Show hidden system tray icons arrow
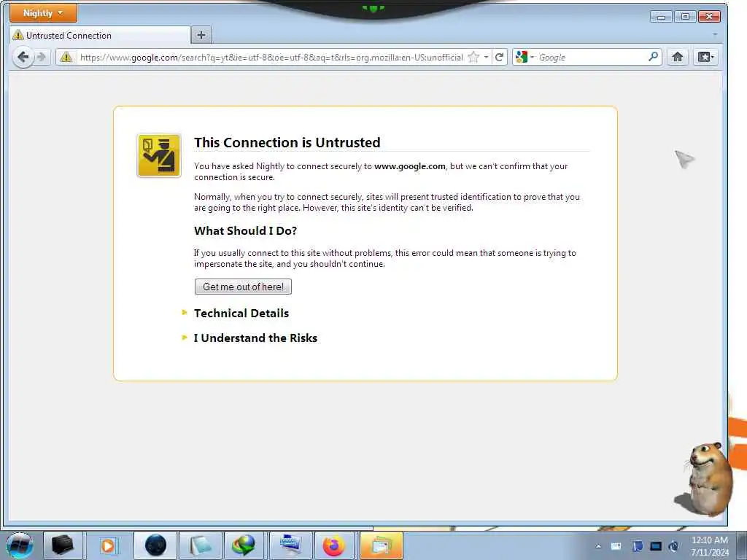Screen dimensions: 747x560 point(598,546)
